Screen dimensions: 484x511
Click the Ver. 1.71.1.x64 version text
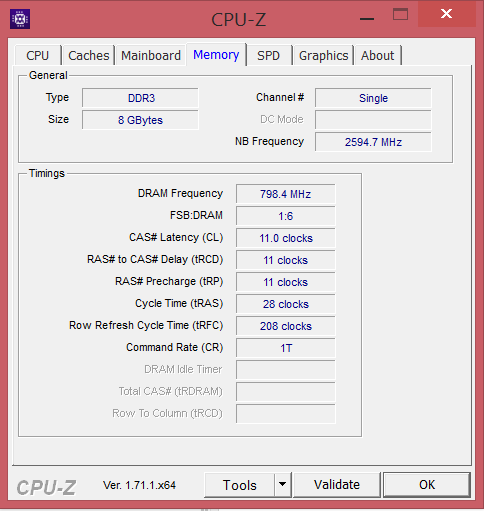coord(139,485)
